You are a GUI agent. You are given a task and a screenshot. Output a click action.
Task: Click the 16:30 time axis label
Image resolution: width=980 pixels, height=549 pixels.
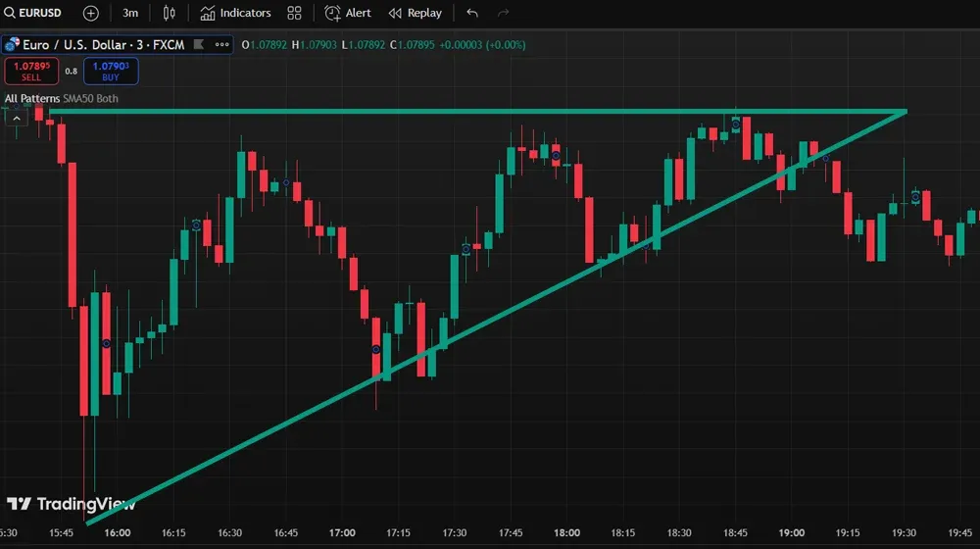coord(229,532)
